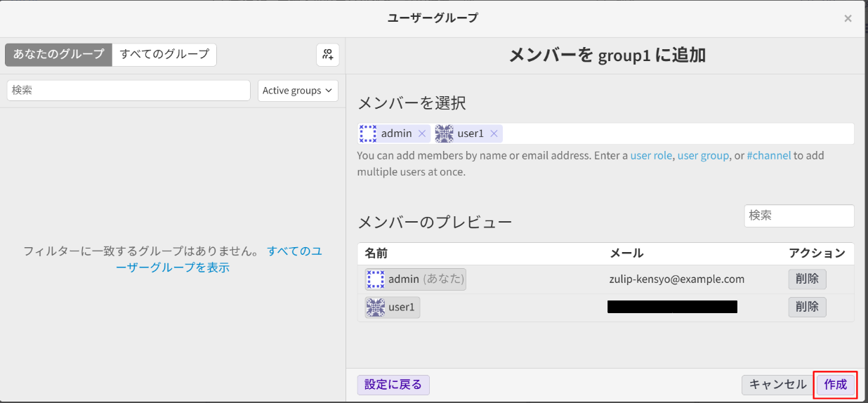Open the #channel help link
Screen dimensions: 868x403
pyautogui.click(x=769, y=156)
